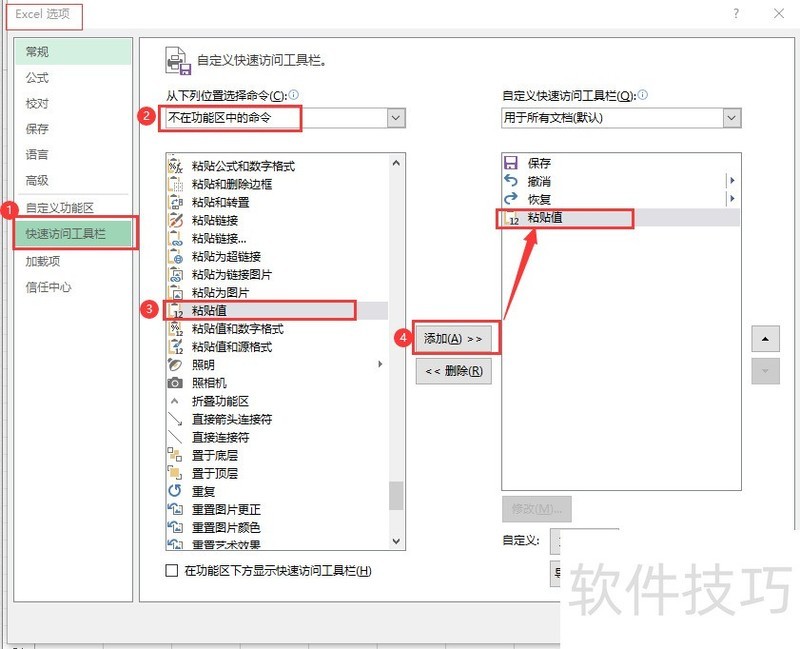Open the 高级 options category
Viewport: 800px width, 649px height.
73,180
